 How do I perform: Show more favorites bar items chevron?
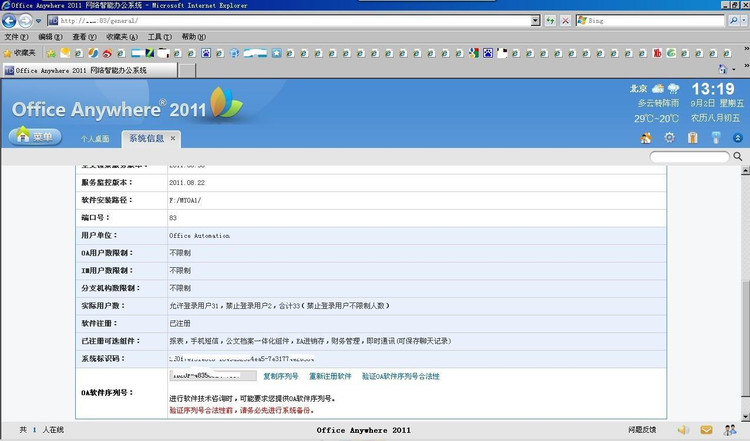[746, 49]
